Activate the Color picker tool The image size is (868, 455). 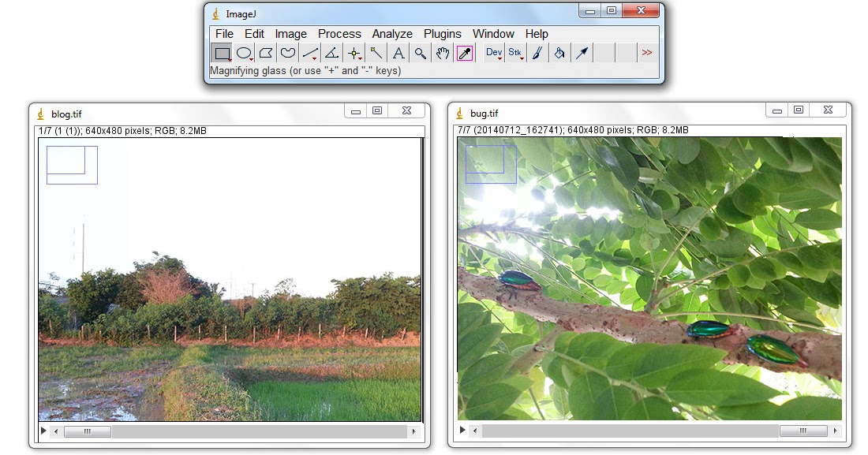point(464,53)
